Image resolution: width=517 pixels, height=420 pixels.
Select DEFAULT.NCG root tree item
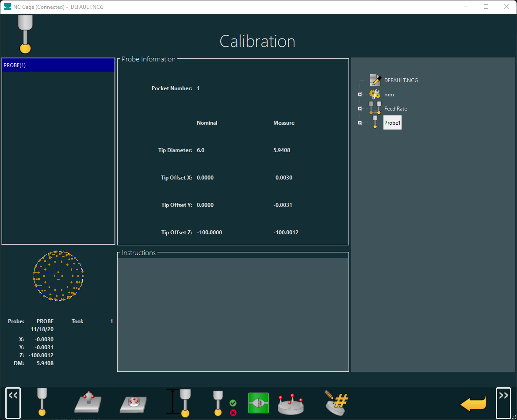click(401, 80)
